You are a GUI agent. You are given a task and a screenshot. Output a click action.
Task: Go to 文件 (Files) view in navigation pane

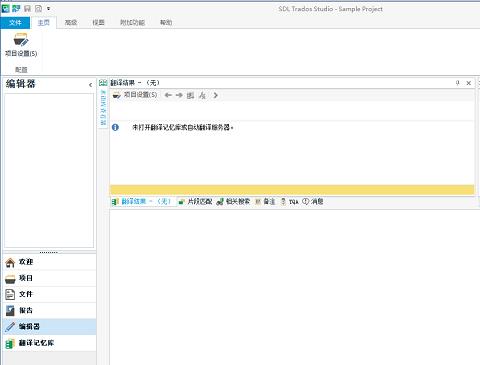tap(50, 294)
